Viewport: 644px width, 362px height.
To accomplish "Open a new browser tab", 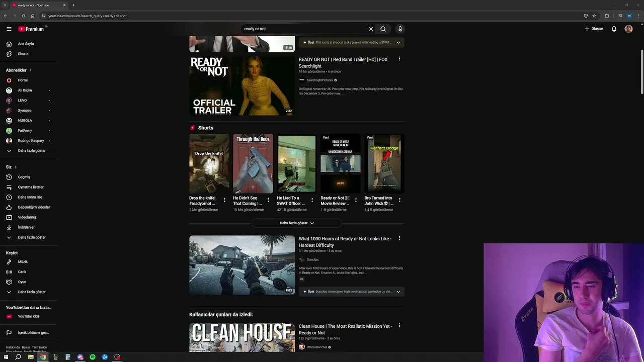I will point(73,5).
